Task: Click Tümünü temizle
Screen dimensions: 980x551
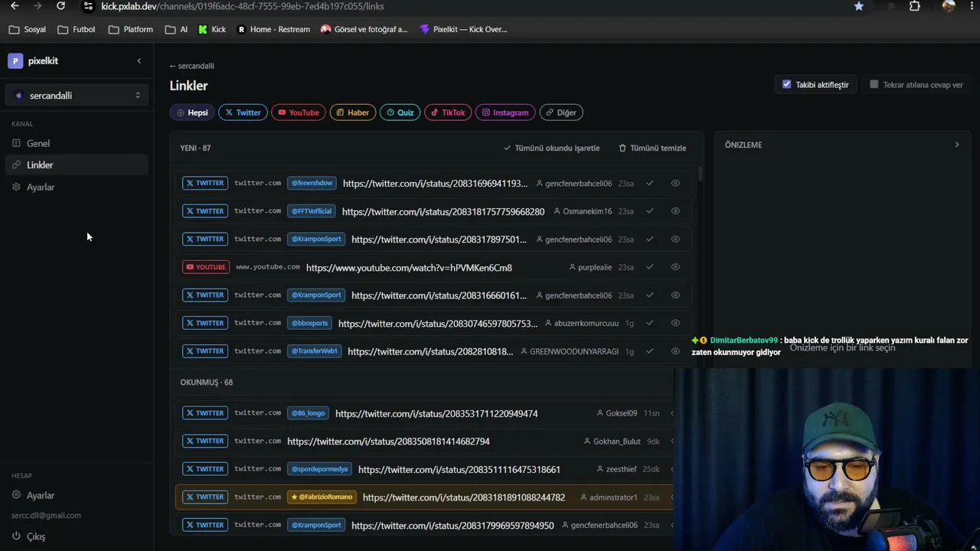Action: (652, 148)
